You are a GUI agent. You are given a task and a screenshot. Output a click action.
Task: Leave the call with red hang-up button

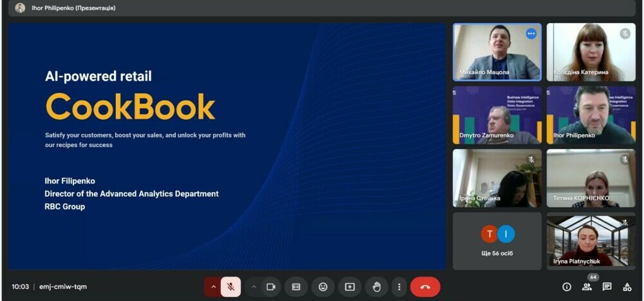tap(425, 287)
